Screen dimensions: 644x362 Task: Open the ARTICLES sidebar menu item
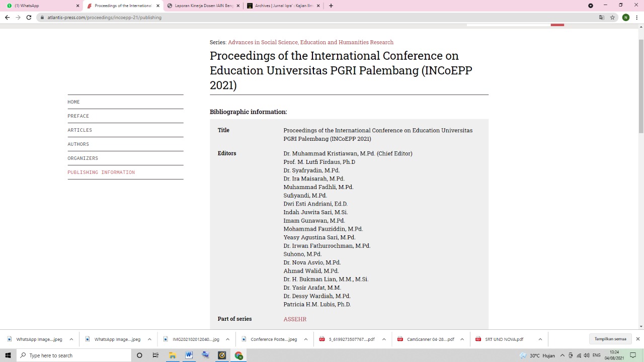[x=80, y=130]
